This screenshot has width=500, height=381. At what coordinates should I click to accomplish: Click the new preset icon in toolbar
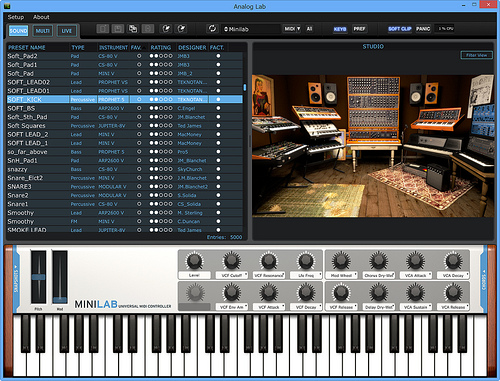[103, 29]
